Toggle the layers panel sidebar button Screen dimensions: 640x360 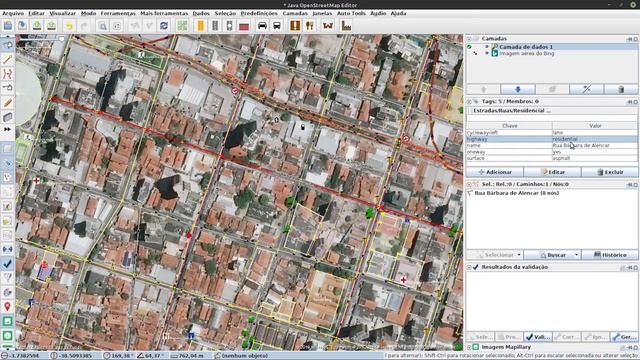[x=7, y=149]
